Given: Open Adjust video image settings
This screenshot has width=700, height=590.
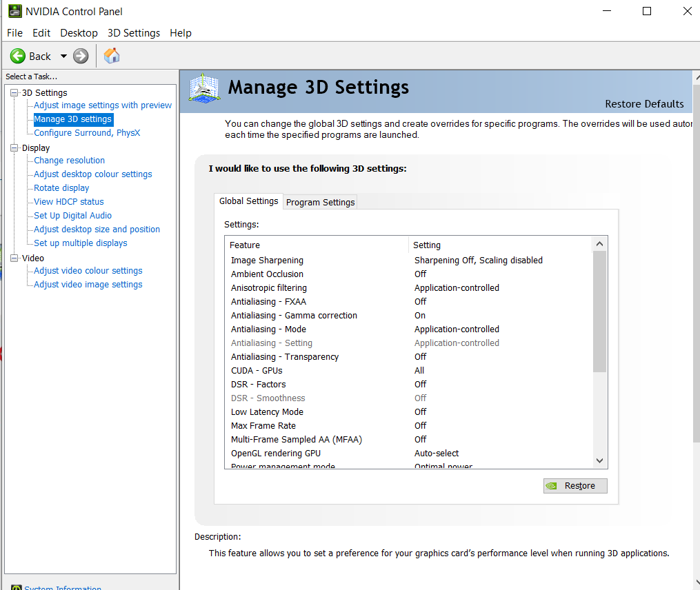Looking at the screenshot, I should point(88,285).
